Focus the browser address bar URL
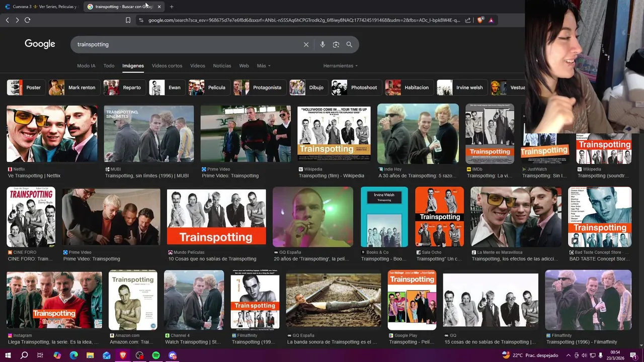Screen dimensions: 644x362 (x=304, y=20)
